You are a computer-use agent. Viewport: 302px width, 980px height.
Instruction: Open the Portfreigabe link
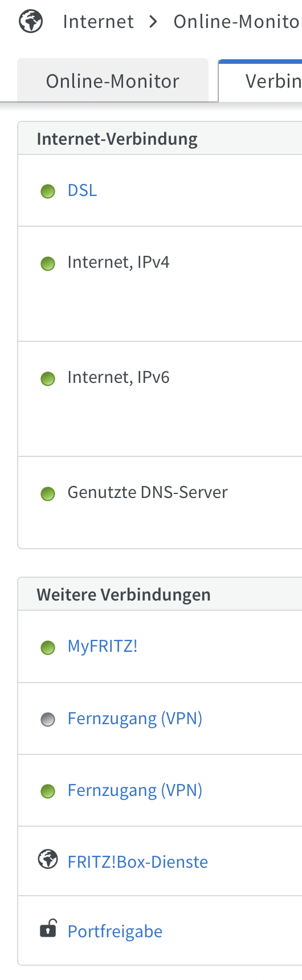coord(115,932)
